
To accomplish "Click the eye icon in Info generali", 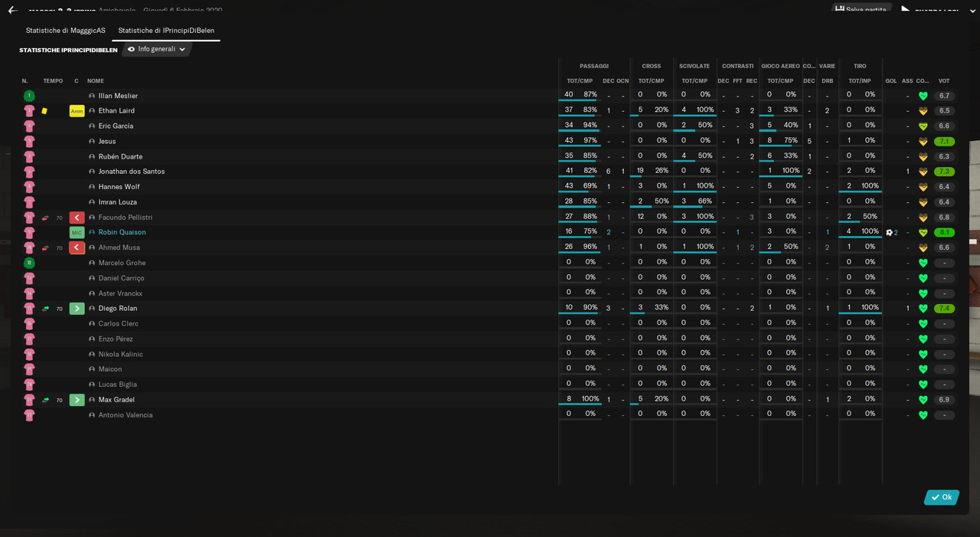I will [x=131, y=49].
